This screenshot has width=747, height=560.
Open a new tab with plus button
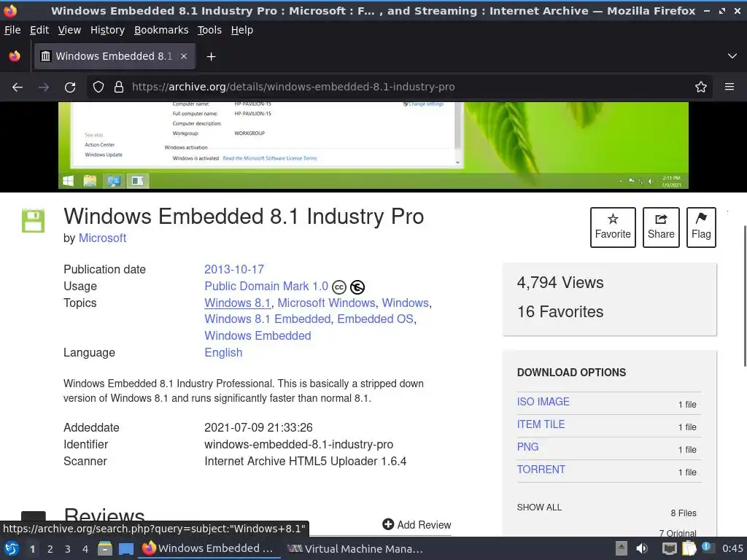click(211, 57)
